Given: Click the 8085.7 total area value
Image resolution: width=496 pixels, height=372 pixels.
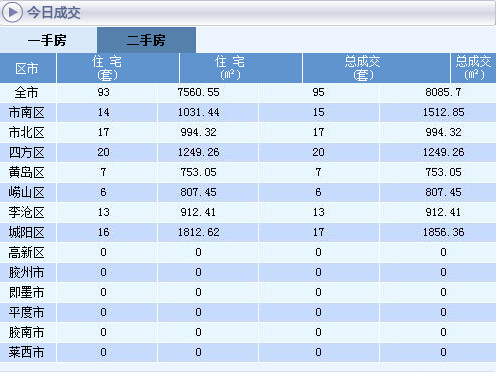Looking at the screenshot, I should [443, 92].
